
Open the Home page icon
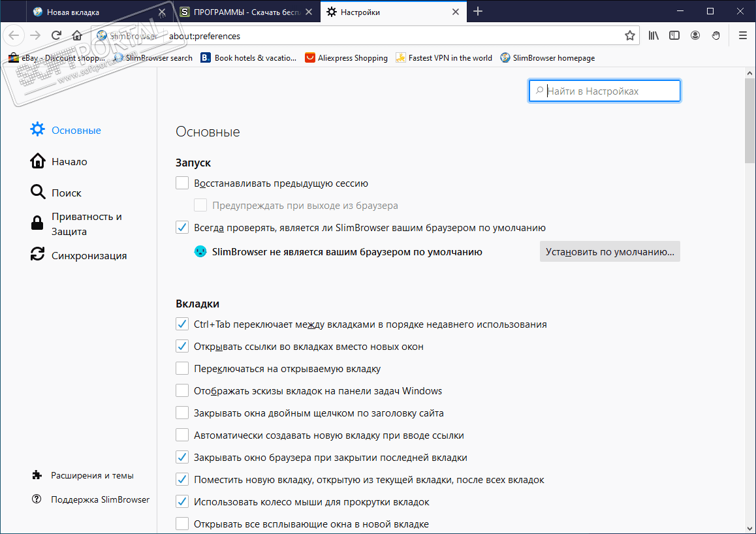[77, 35]
